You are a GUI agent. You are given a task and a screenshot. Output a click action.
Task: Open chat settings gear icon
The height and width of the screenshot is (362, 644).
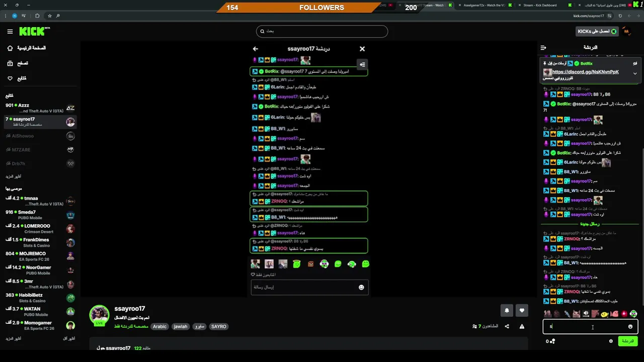[x=611, y=341]
